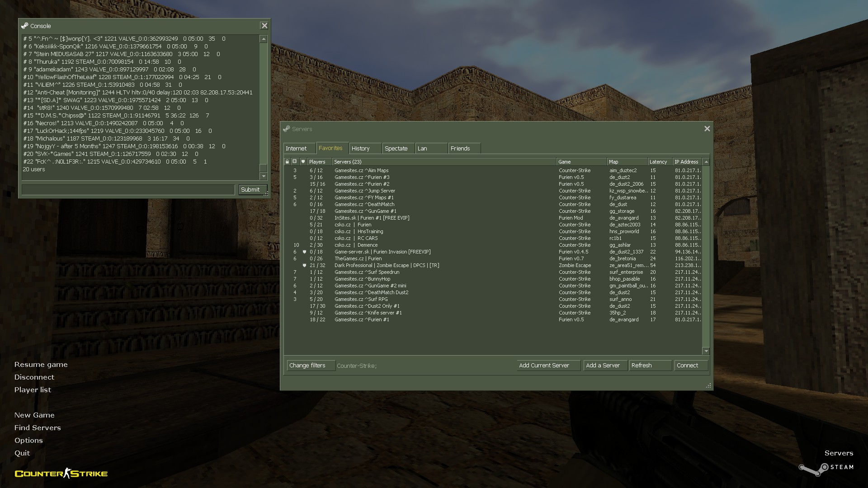Close the Servers window
This screenshot has width=868, height=488.
[x=707, y=129]
